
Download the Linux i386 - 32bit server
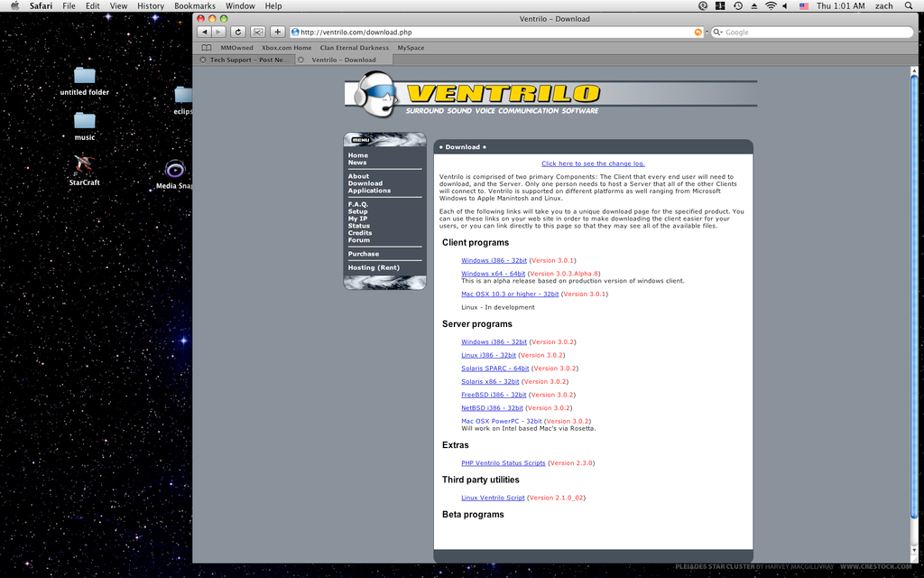point(488,355)
